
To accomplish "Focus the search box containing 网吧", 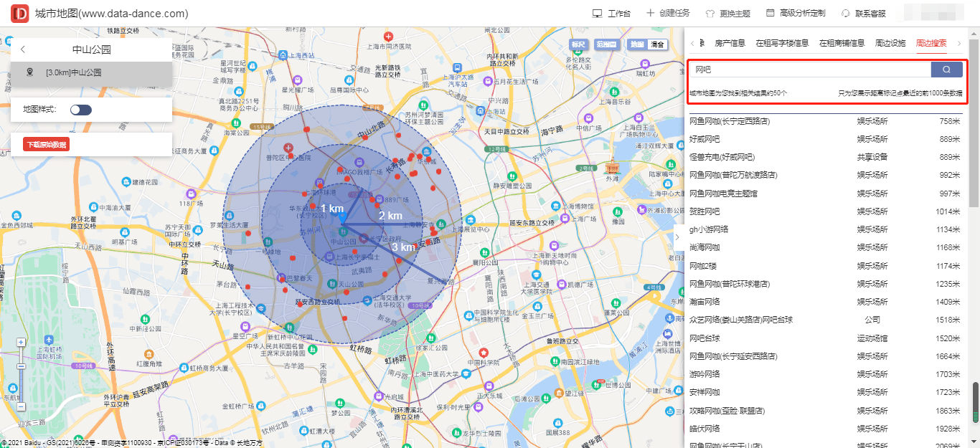I will [x=810, y=70].
